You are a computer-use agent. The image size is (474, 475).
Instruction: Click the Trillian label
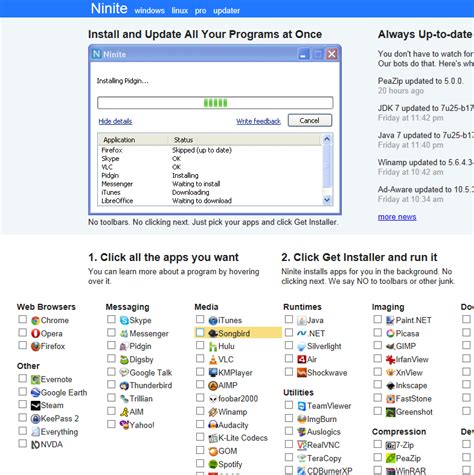[x=141, y=399]
